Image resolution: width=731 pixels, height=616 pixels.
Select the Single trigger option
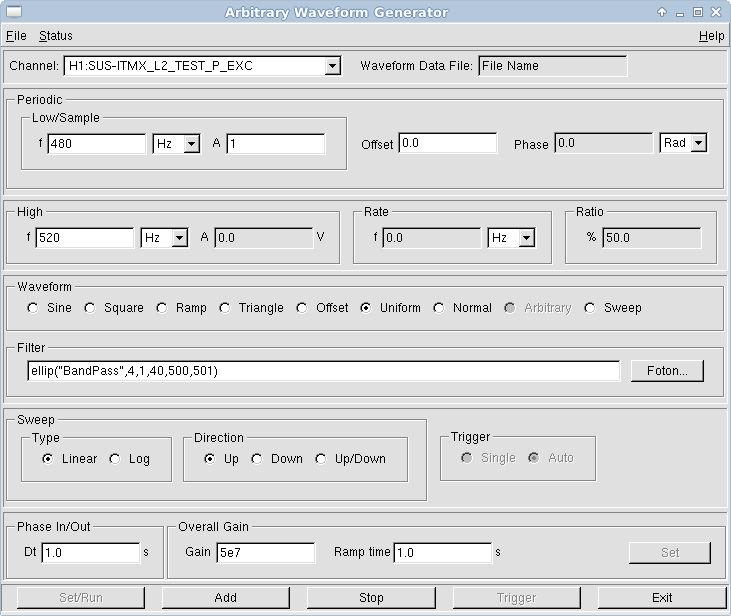click(x=467, y=458)
